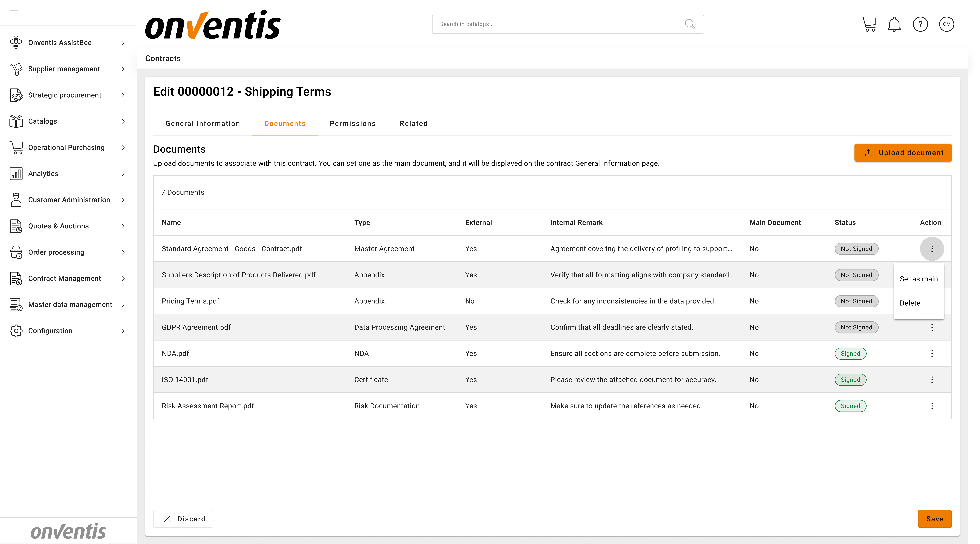Open actions menu for Risk Assessment Report.pdf
The image size is (980, 544).
[x=932, y=406]
